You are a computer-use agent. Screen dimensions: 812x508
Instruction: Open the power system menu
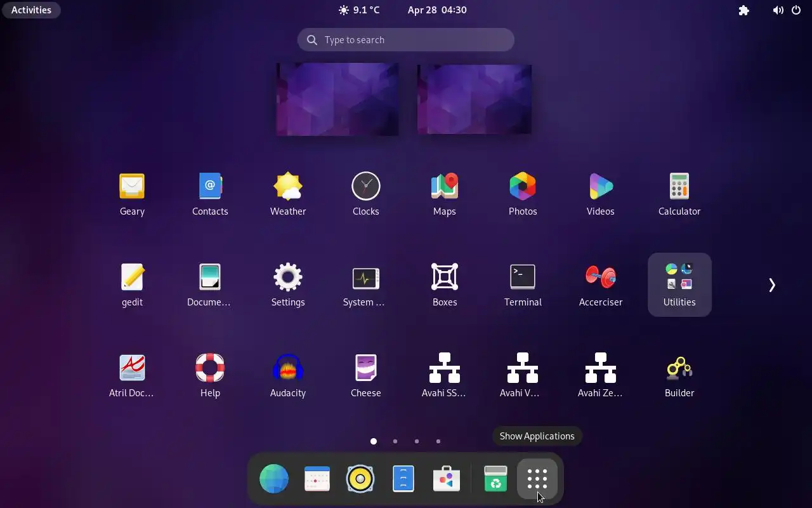pyautogui.click(x=796, y=10)
